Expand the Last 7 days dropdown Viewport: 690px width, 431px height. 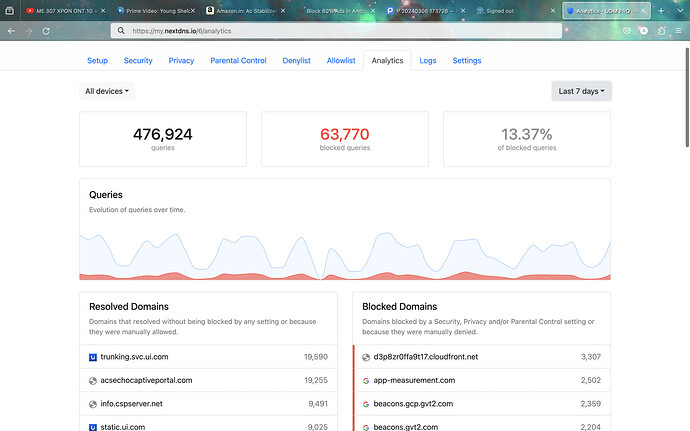click(581, 91)
